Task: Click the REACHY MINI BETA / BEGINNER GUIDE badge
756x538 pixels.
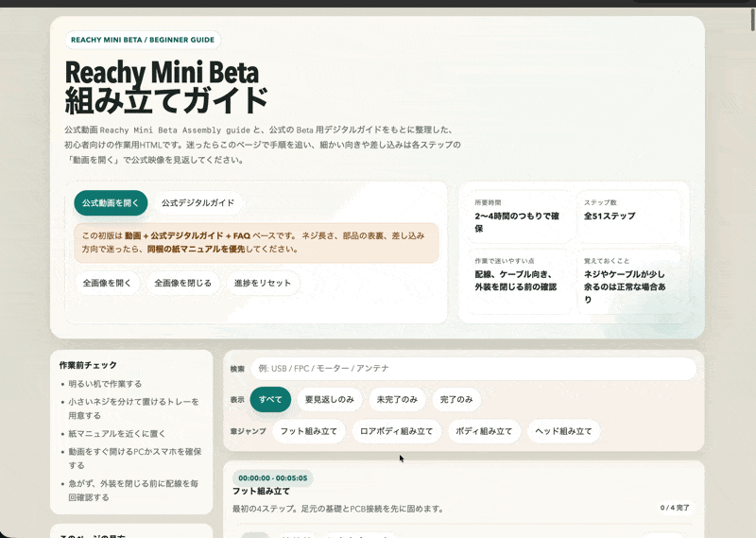Action: tap(143, 41)
